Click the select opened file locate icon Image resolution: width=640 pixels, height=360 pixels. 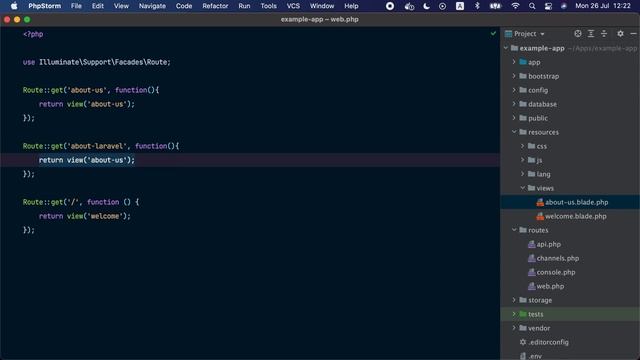[578, 33]
